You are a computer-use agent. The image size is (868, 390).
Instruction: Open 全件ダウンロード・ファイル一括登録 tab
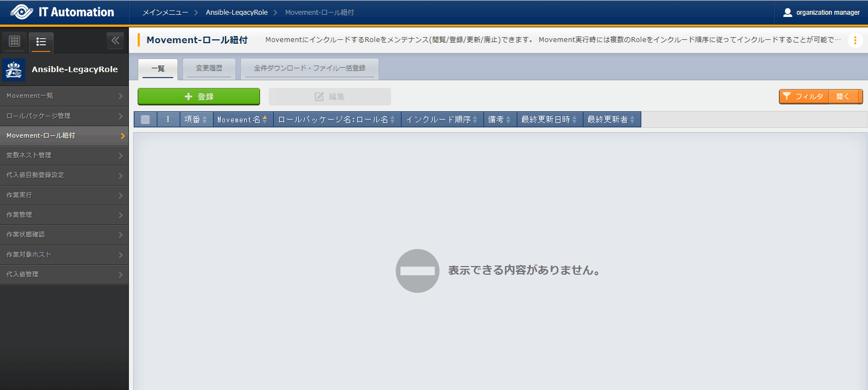coord(309,68)
